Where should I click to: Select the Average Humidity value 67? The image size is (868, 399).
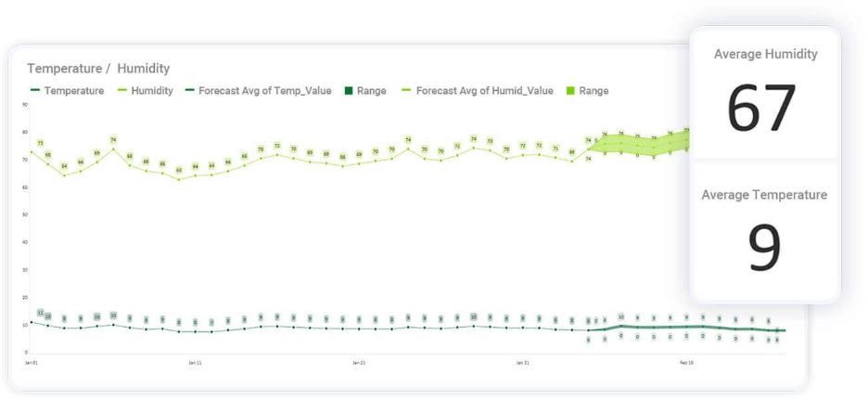(x=762, y=109)
